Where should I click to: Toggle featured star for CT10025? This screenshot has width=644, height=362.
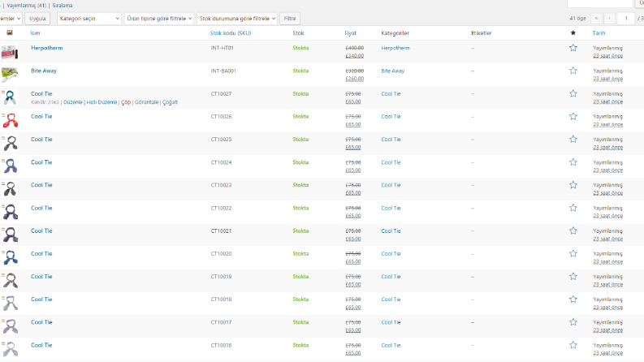click(x=573, y=139)
